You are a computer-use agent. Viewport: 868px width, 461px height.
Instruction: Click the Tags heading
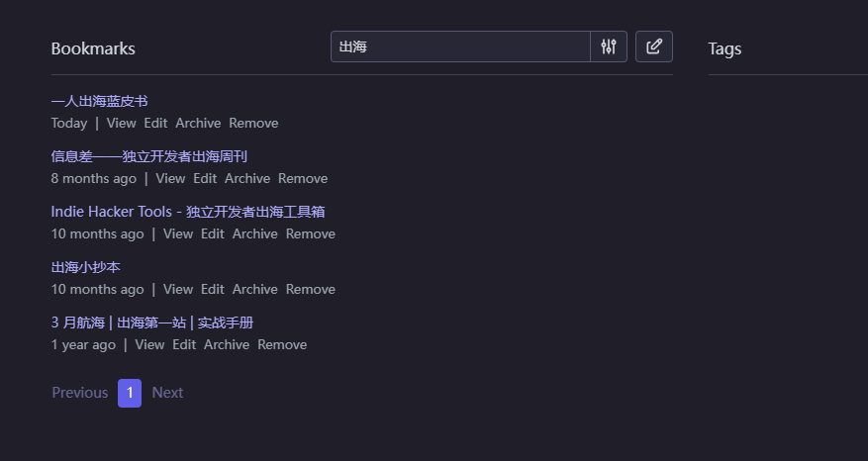pos(724,48)
